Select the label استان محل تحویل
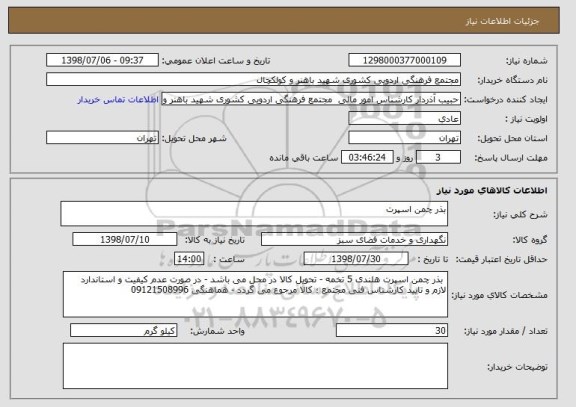 click(512, 138)
